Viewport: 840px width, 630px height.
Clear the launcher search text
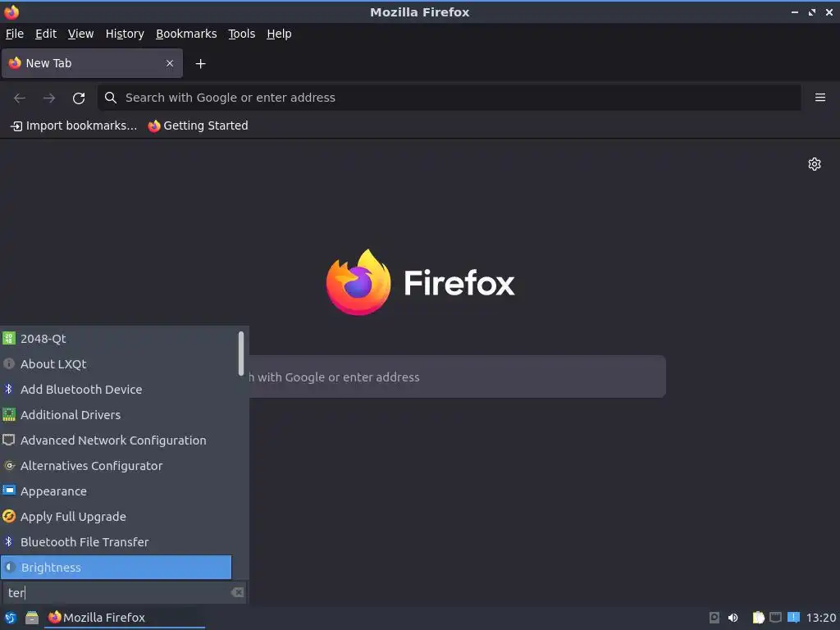pos(237,592)
